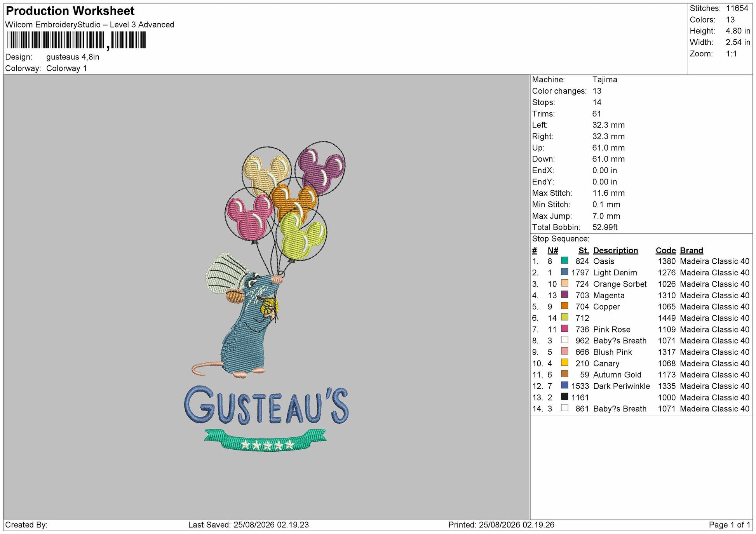Image resolution: width=756 pixels, height=534 pixels.
Task: Select the "Dark Periwinkle" description
Action: (622, 386)
